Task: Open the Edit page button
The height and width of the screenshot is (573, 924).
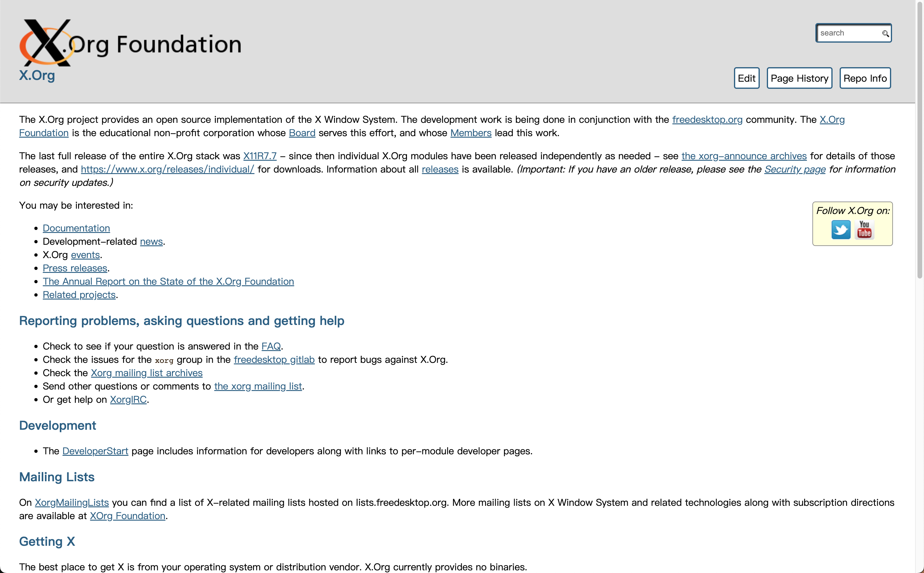Action: tap(747, 78)
